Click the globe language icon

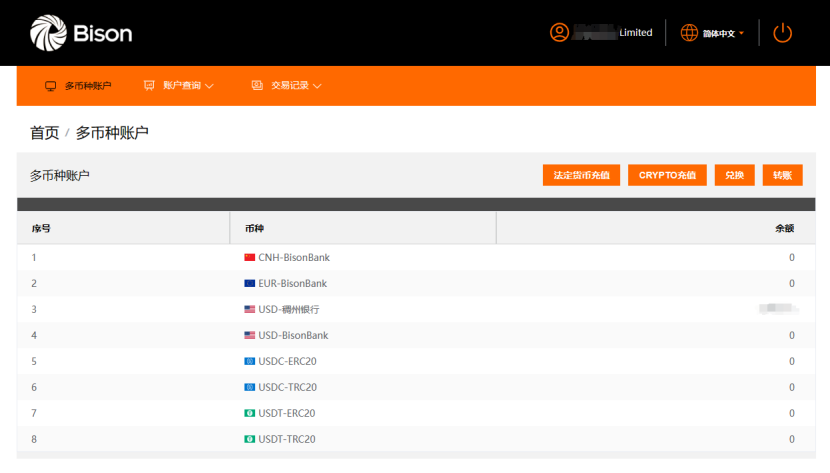click(x=689, y=33)
